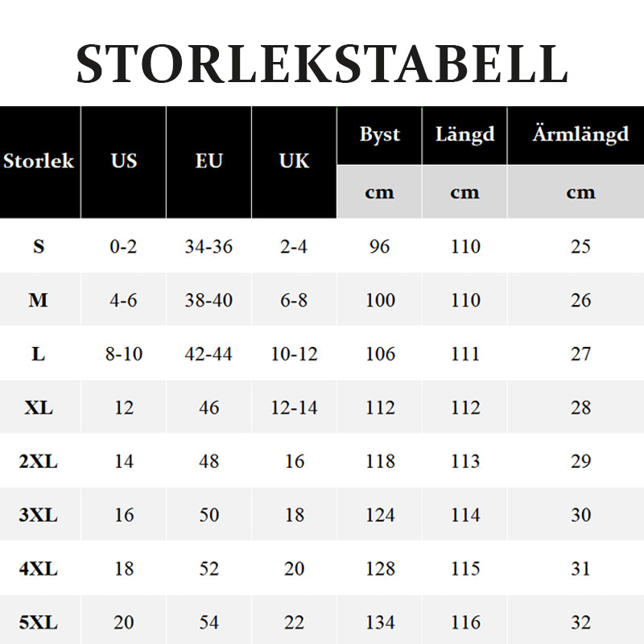Select the 2XL row label
644x644 pixels.
(38, 461)
